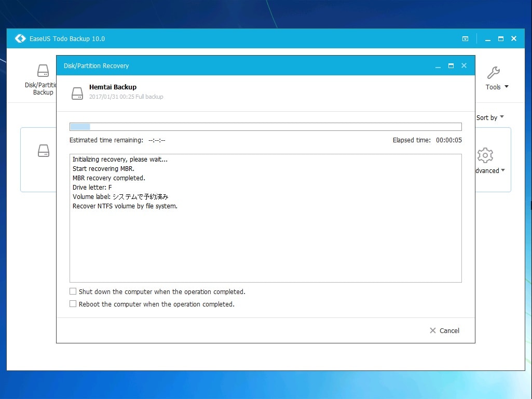Click the 'EaseUS Todo Backup 10.0' window title
Viewport: 532px width, 399px height.
click(67, 39)
